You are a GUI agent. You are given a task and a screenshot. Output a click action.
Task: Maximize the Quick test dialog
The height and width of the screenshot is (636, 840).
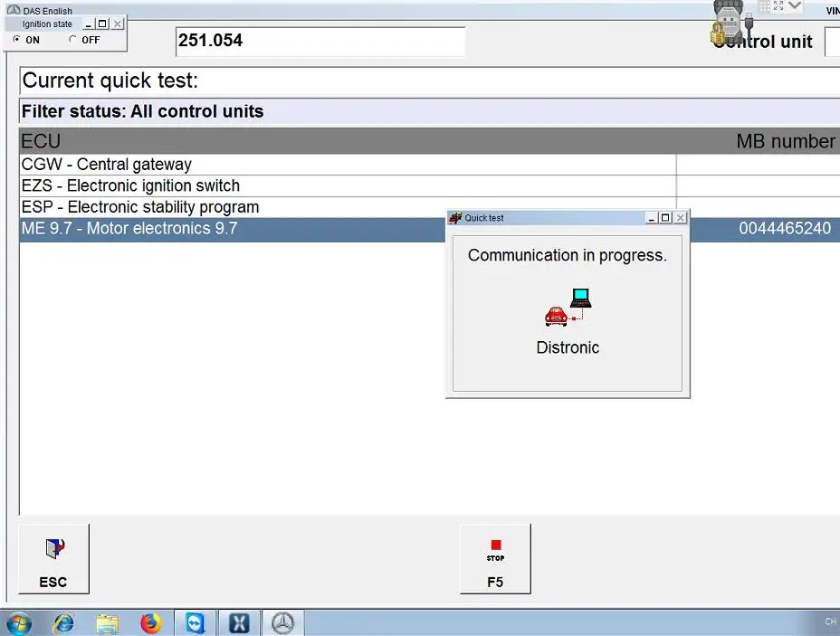665,217
